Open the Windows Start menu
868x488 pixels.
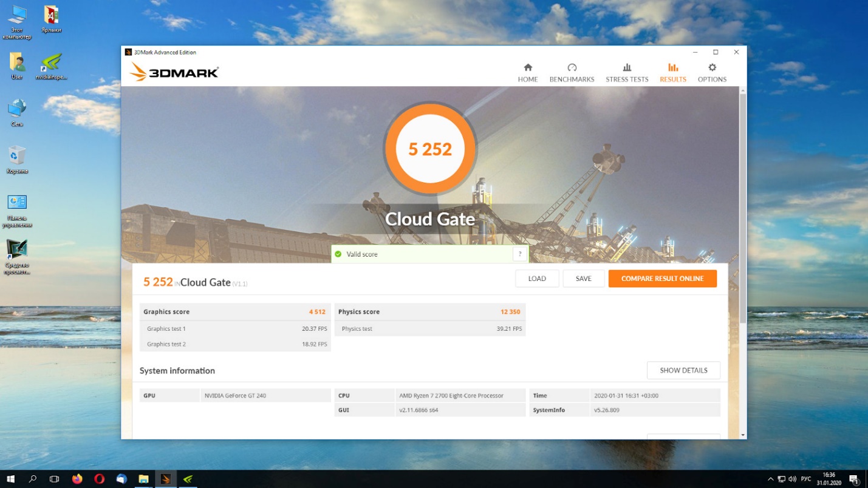coord(11,479)
